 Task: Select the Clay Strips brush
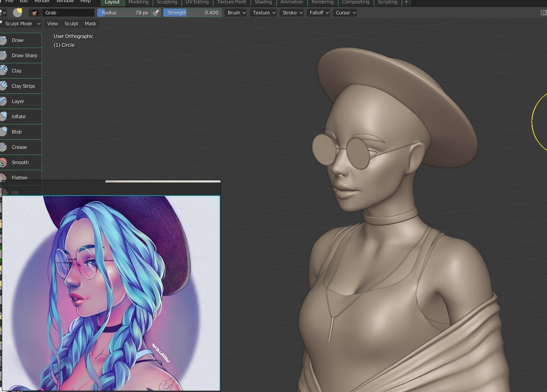(x=21, y=86)
